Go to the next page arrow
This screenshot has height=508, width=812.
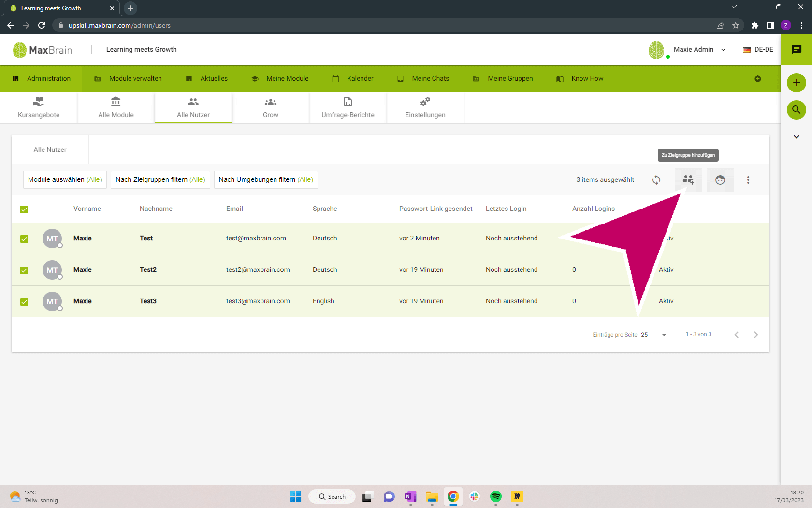[x=756, y=335]
